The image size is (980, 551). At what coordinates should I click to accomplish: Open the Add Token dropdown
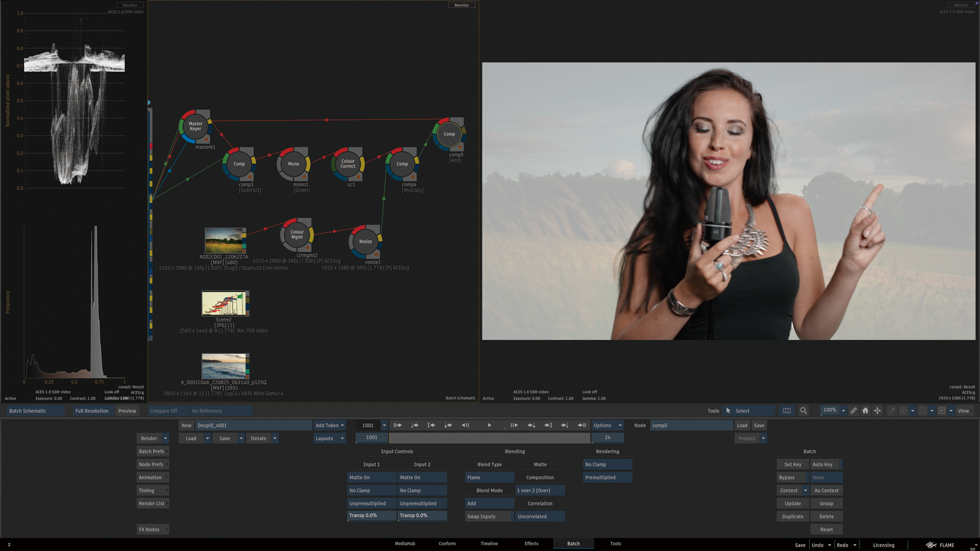[329, 425]
